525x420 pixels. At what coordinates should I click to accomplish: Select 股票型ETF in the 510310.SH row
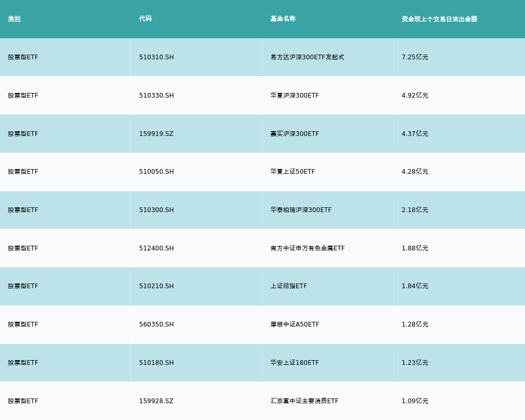[23, 57]
